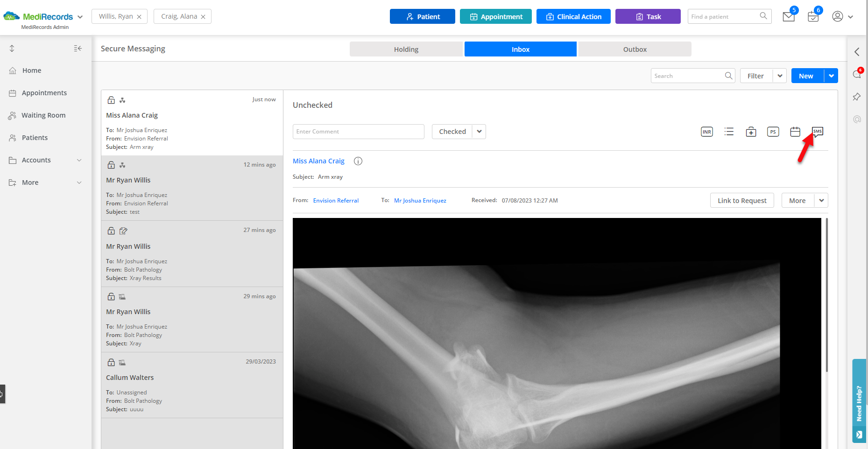Click the right panel collapse chevron
This screenshot has height=449, width=868.
pyautogui.click(x=857, y=52)
